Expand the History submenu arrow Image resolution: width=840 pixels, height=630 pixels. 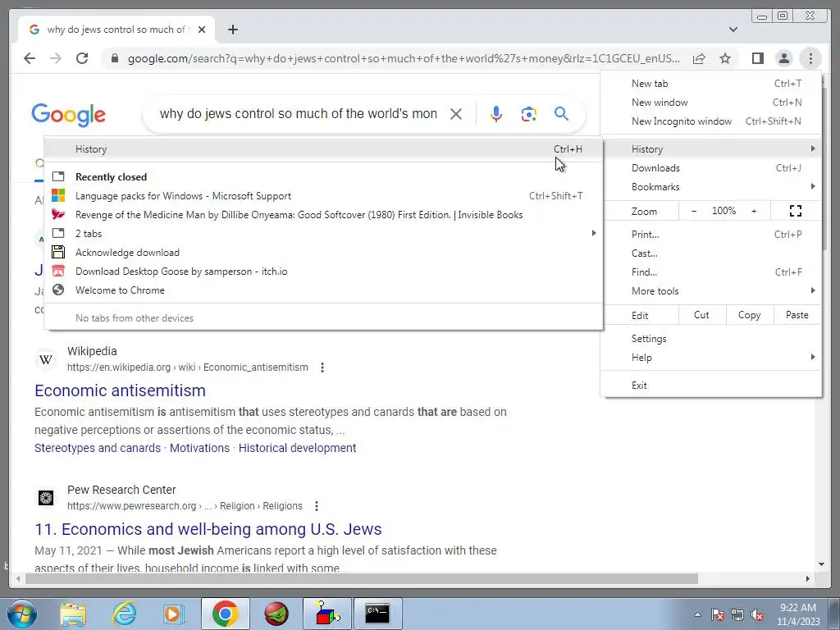(813, 149)
